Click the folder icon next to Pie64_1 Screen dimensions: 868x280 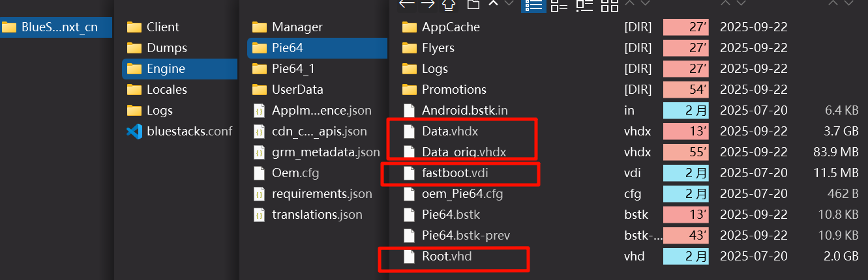click(260, 69)
